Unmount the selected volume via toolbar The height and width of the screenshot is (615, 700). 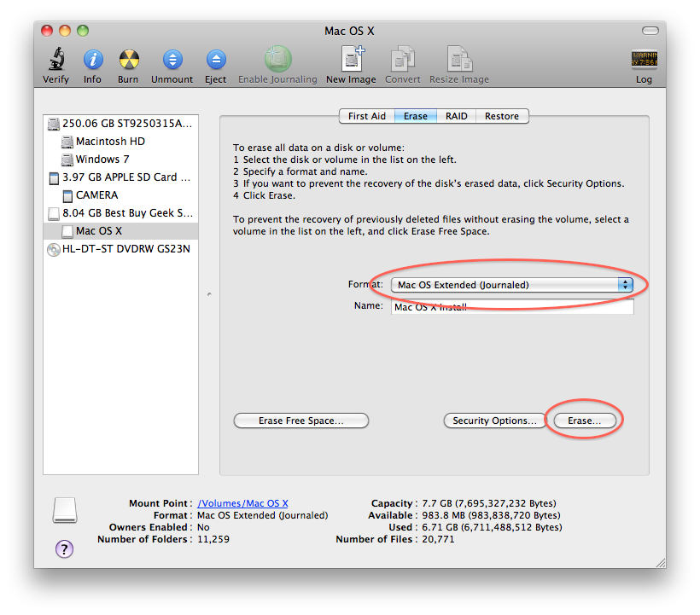coord(172,60)
